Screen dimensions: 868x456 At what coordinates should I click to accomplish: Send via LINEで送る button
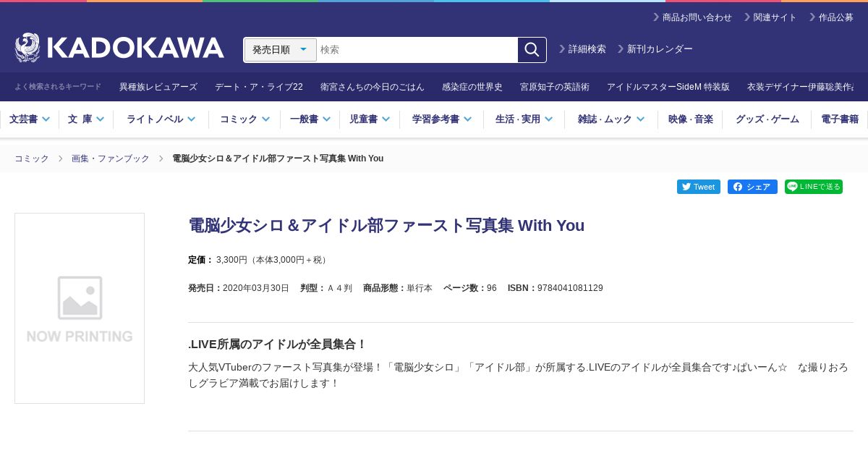814,187
